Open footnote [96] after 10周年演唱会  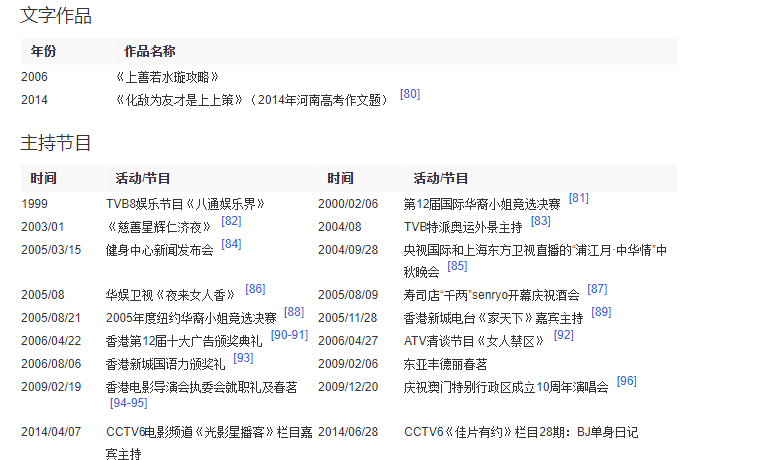pos(626,381)
